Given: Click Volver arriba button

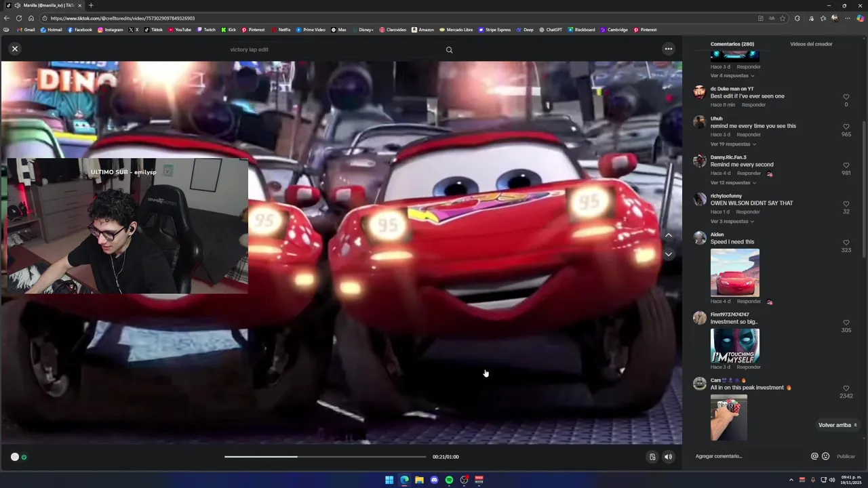Looking at the screenshot, I should (837, 425).
